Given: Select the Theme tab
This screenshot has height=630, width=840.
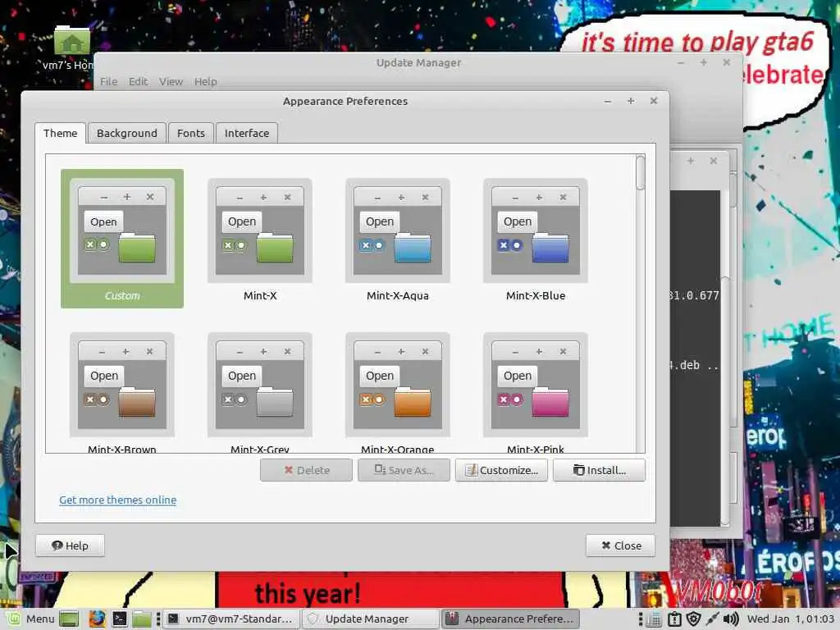Looking at the screenshot, I should tap(60, 133).
